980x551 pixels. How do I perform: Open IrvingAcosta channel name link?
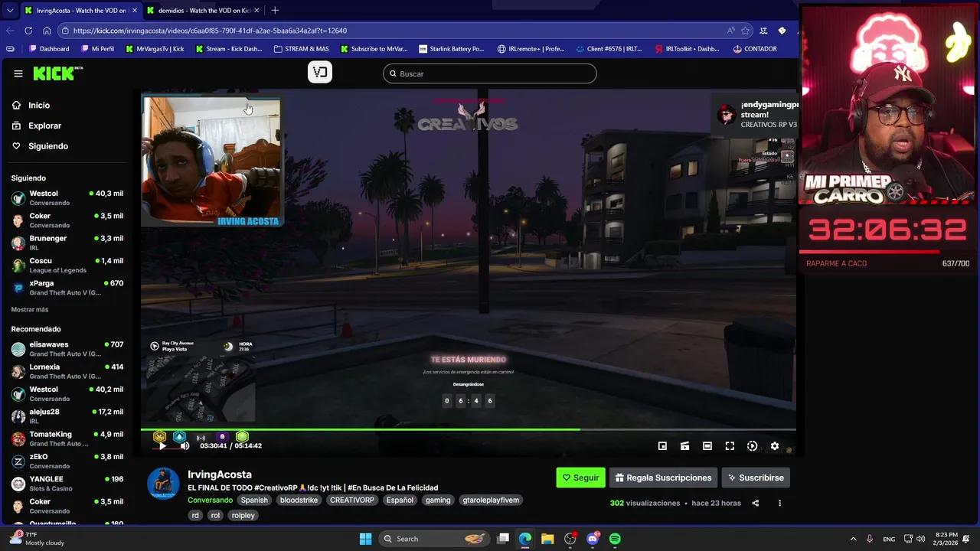pos(220,474)
